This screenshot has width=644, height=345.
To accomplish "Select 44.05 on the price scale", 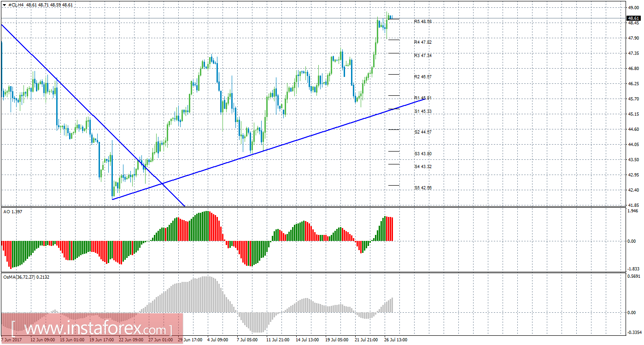I will pyautogui.click(x=634, y=145).
